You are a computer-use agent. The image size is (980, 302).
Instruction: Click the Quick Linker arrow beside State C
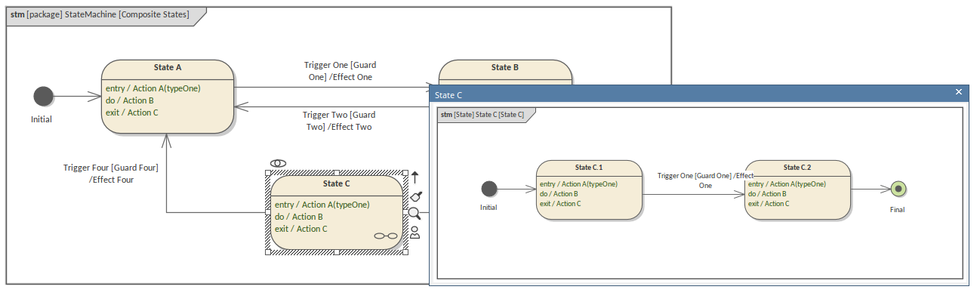click(414, 178)
